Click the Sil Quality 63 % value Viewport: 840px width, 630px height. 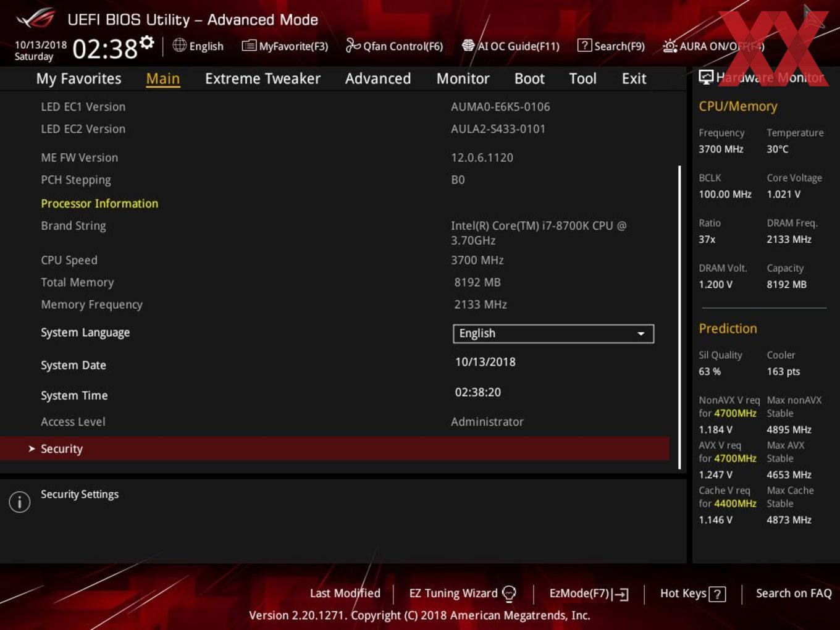(x=710, y=371)
